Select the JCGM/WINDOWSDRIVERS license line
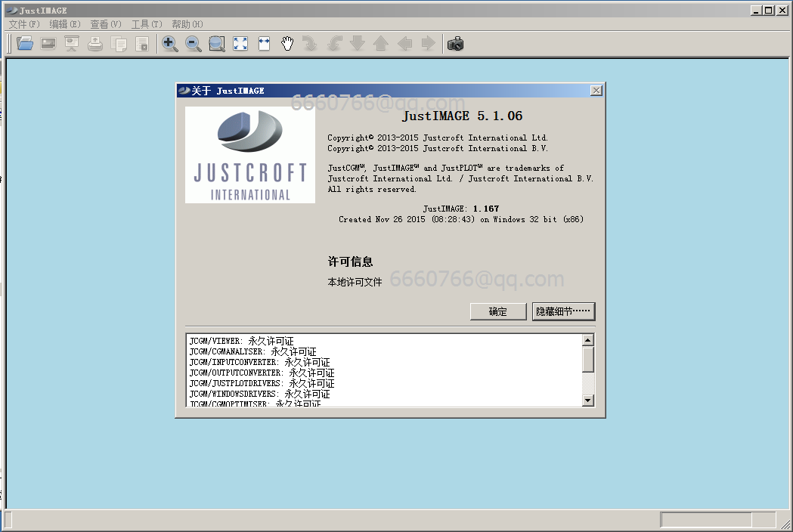 (259, 394)
